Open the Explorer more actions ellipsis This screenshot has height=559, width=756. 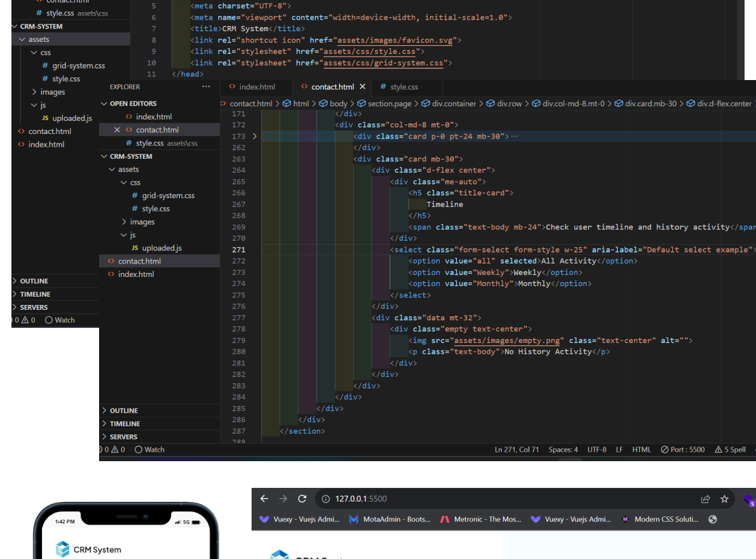tap(205, 87)
